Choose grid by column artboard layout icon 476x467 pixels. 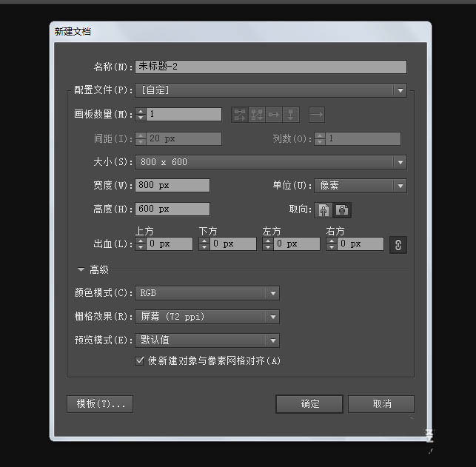[257, 115]
